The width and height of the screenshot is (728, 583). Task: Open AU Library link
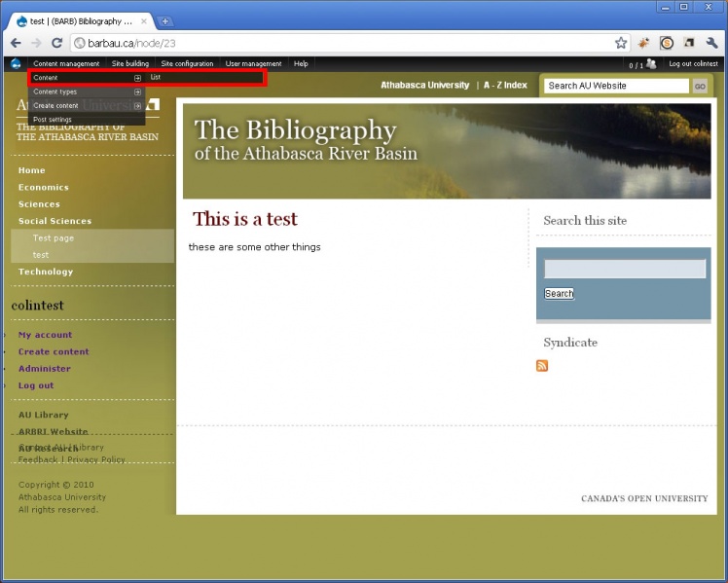tap(43, 415)
